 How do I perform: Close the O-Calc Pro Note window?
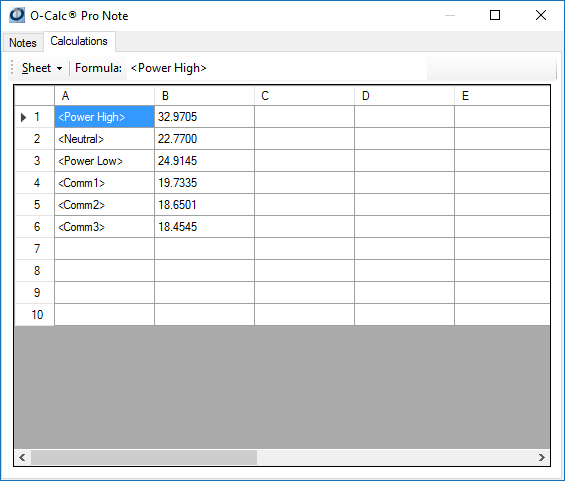click(541, 15)
